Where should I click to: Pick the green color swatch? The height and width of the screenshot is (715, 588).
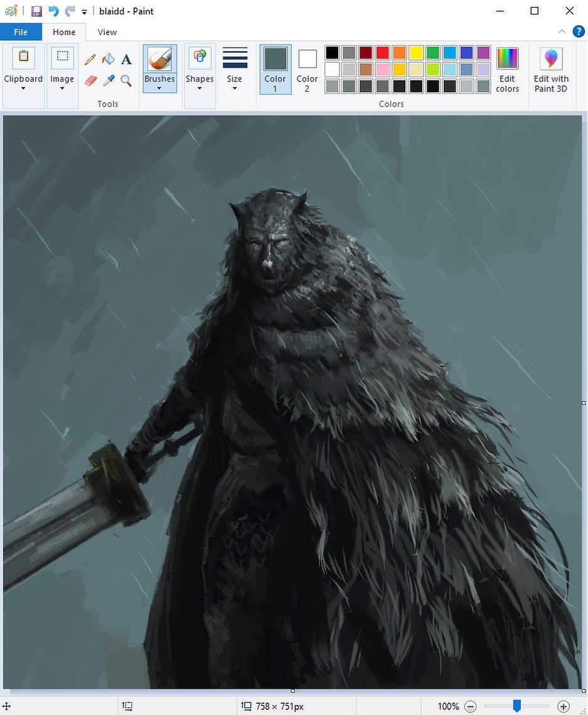click(433, 53)
